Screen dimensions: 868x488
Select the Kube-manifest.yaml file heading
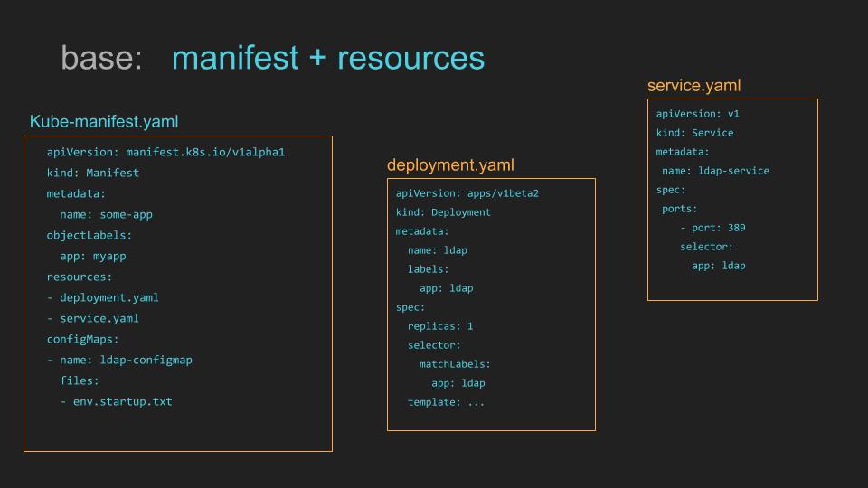tap(104, 122)
